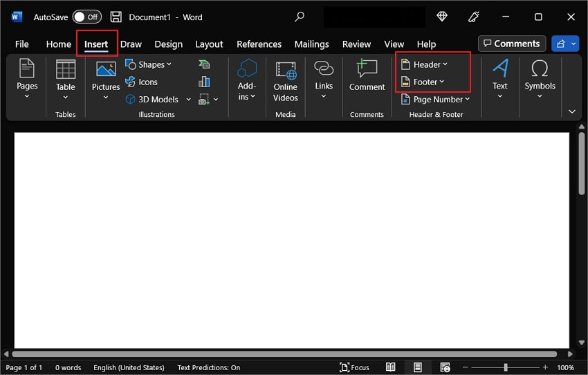The image size is (588, 375).
Task: Open the Add-ins menu
Action: (x=247, y=80)
